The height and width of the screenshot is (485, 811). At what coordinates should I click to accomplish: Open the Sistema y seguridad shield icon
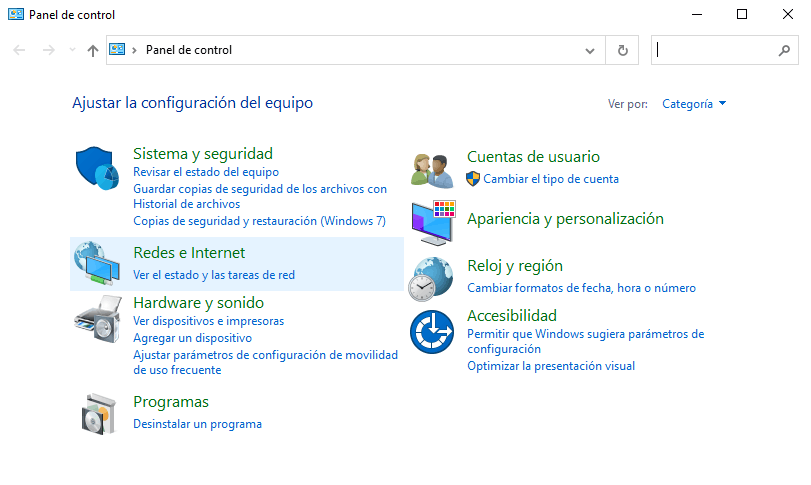[97, 168]
